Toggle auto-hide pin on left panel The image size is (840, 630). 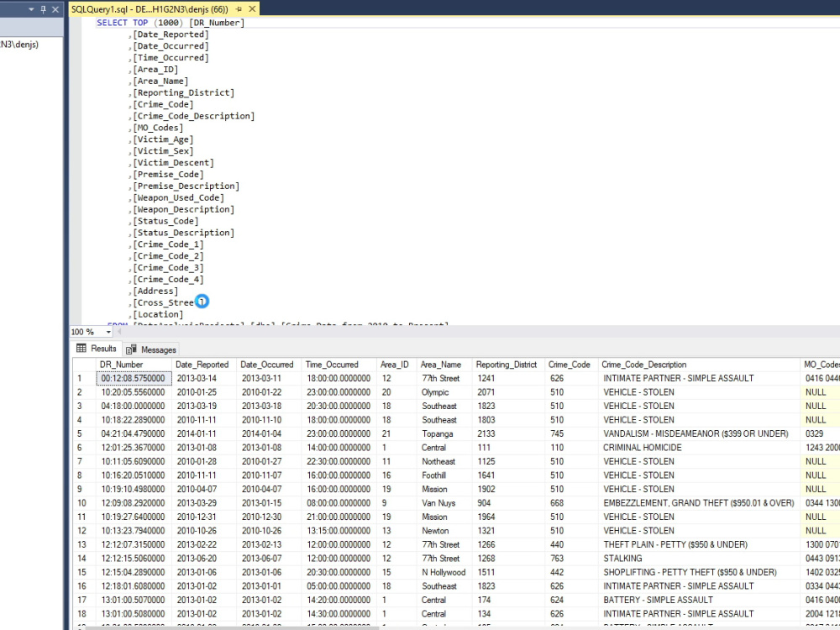[x=44, y=9]
